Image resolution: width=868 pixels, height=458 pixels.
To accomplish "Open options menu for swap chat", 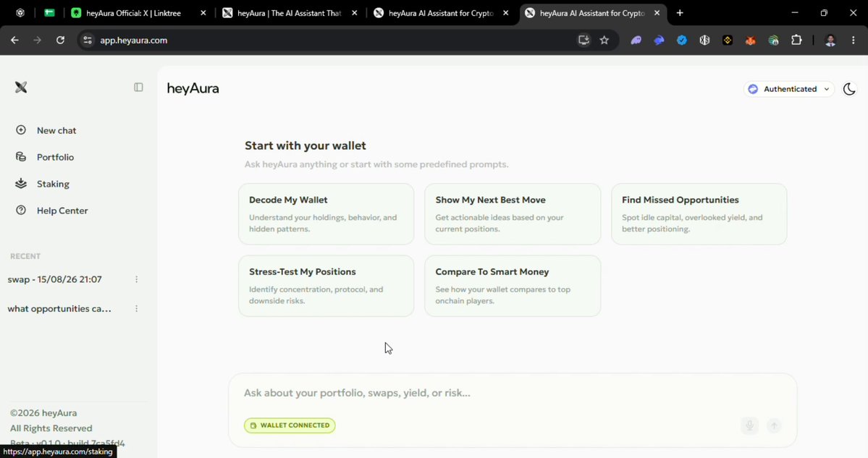I will (x=136, y=279).
